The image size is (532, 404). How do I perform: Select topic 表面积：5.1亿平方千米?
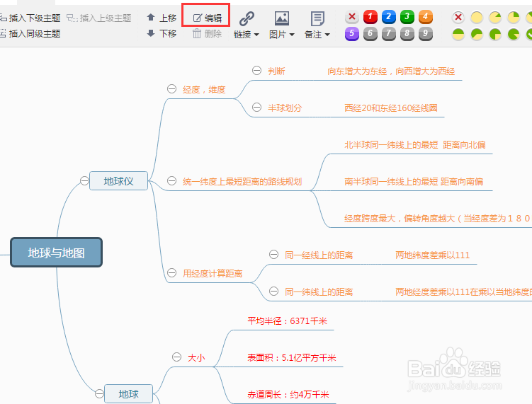point(292,358)
